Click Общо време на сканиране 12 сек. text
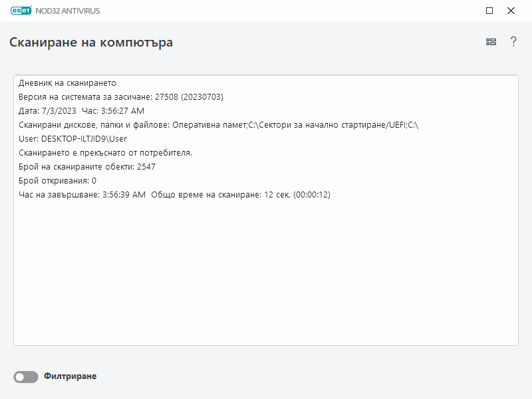The height and width of the screenshot is (399, 532). pyautogui.click(x=241, y=195)
